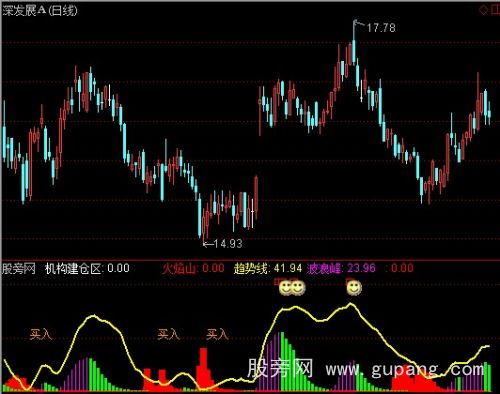Viewport: 500px width, 394px height.
Task: Click the 14.93 low price label
Action: [228, 244]
